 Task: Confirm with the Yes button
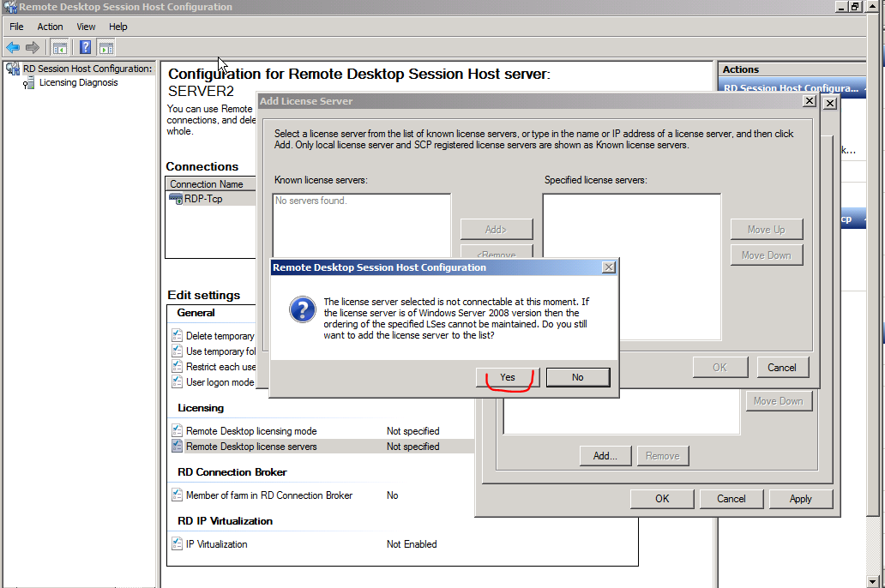point(508,377)
